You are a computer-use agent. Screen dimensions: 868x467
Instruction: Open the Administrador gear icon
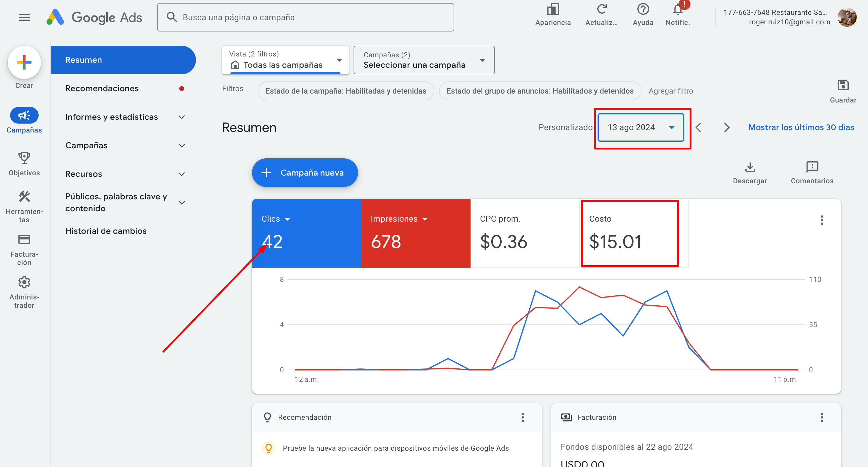click(24, 283)
